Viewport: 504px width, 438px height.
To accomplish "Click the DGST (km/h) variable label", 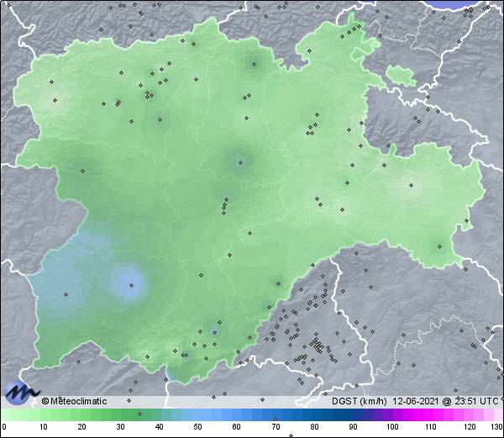I will point(360,401).
